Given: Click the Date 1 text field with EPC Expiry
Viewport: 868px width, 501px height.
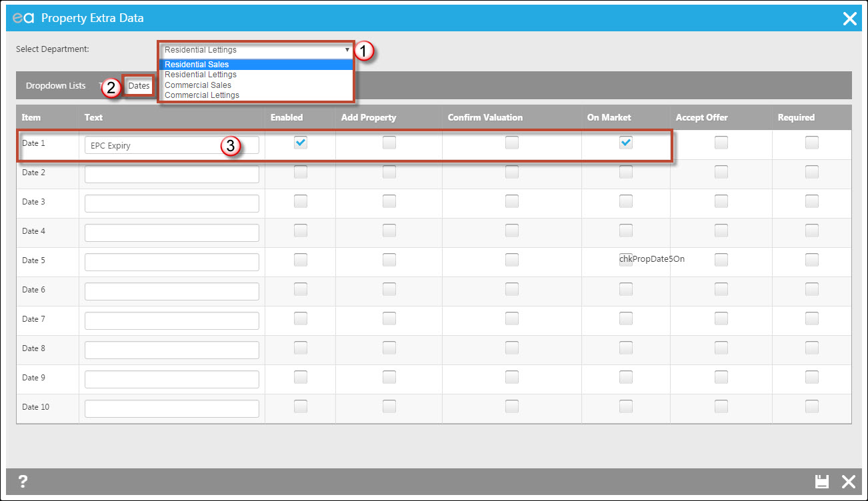Looking at the screenshot, I should click(x=171, y=145).
